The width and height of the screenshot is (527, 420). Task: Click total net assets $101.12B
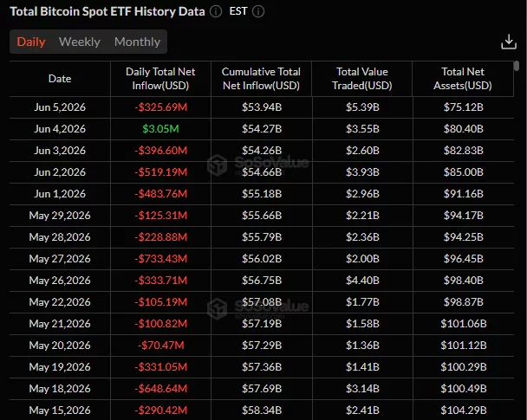(x=464, y=346)
